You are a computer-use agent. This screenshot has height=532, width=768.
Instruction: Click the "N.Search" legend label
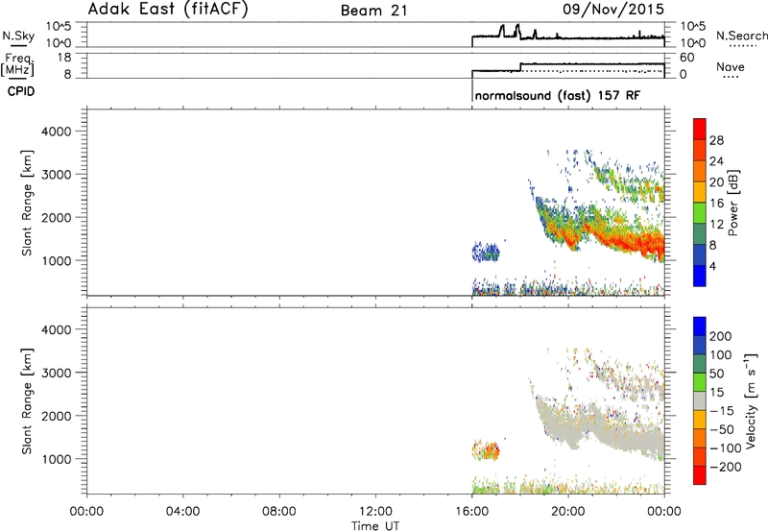[741, 36]
